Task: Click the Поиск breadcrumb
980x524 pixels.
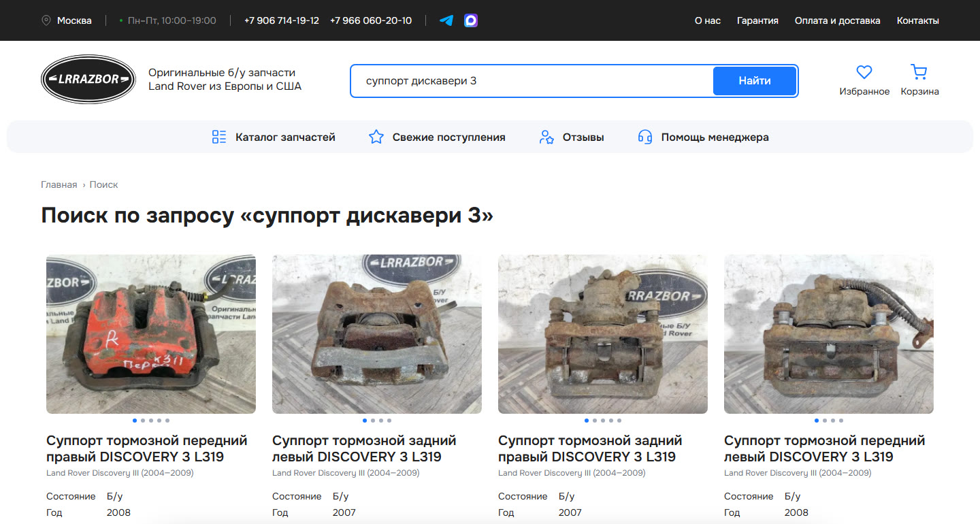Action: click(103, 184)
